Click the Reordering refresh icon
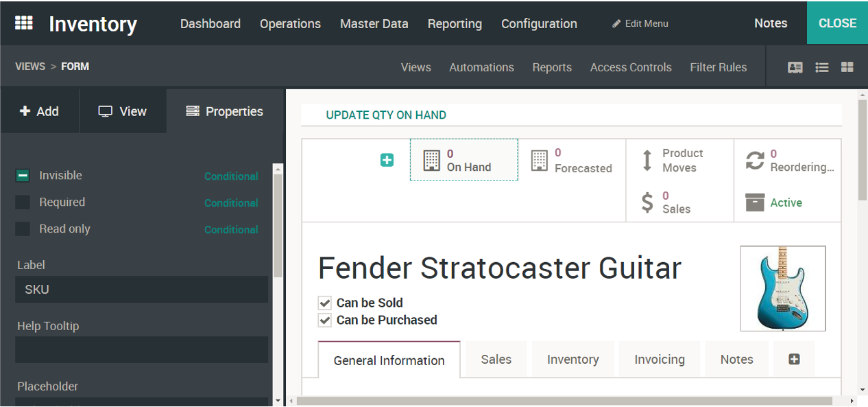This screenshot has height=407, width=868. pos(755,161)
